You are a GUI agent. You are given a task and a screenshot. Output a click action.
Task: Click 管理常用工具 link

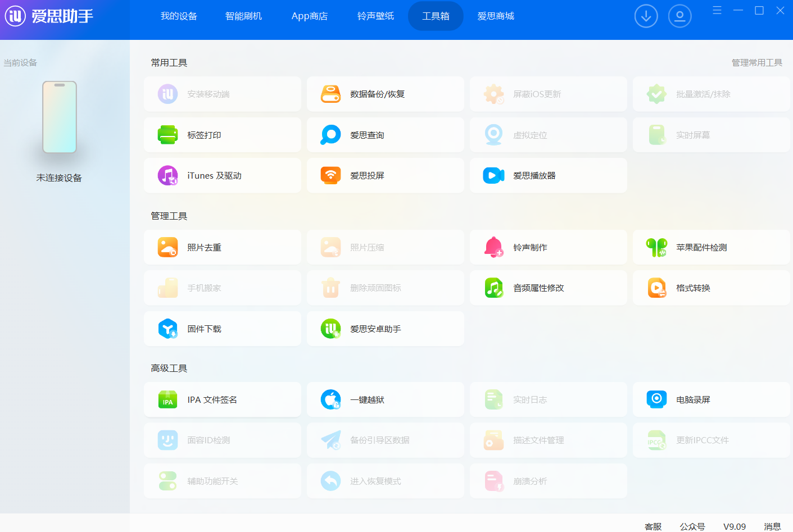tap(756, 63)
